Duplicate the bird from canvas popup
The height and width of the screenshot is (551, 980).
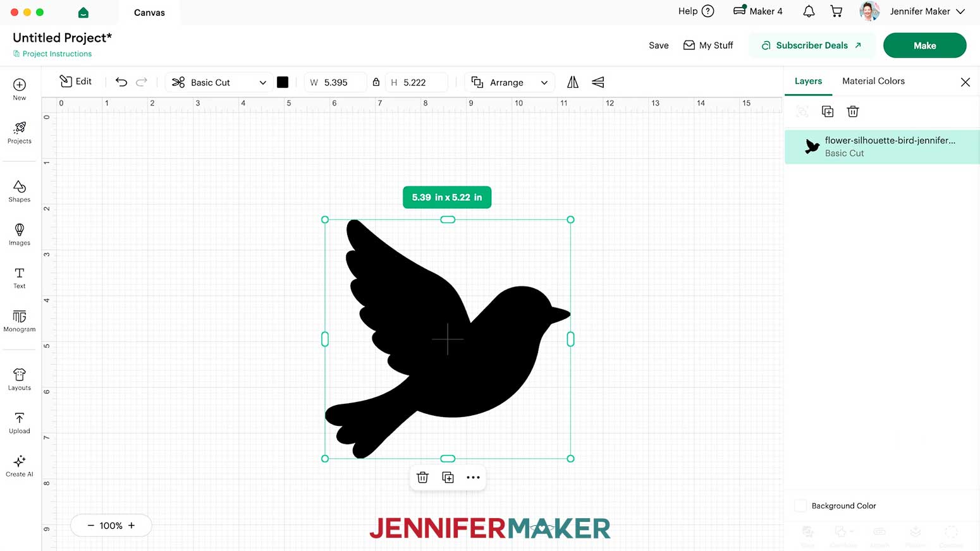pos(448,478)
